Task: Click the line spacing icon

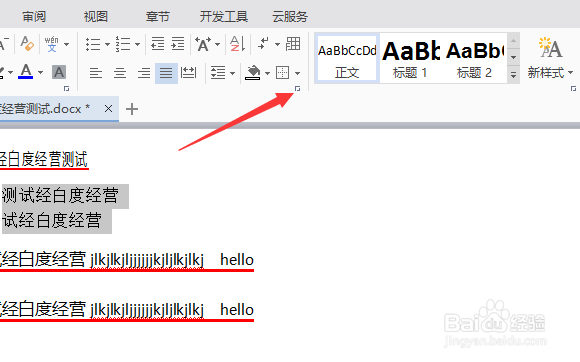Action: [218, 72]
